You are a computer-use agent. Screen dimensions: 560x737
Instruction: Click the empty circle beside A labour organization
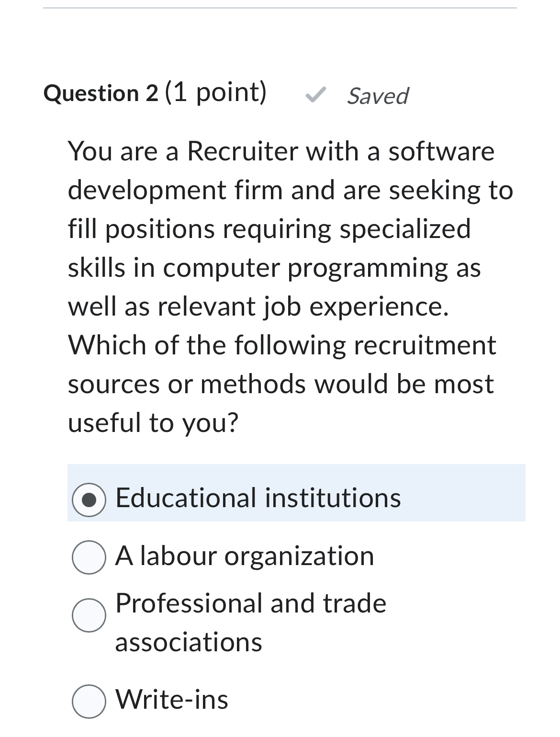pos(89,556)
